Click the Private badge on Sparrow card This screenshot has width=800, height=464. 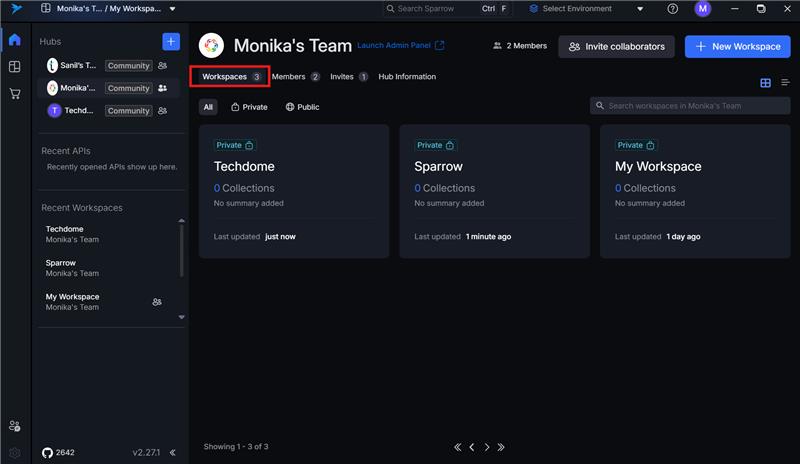[435, 145]
